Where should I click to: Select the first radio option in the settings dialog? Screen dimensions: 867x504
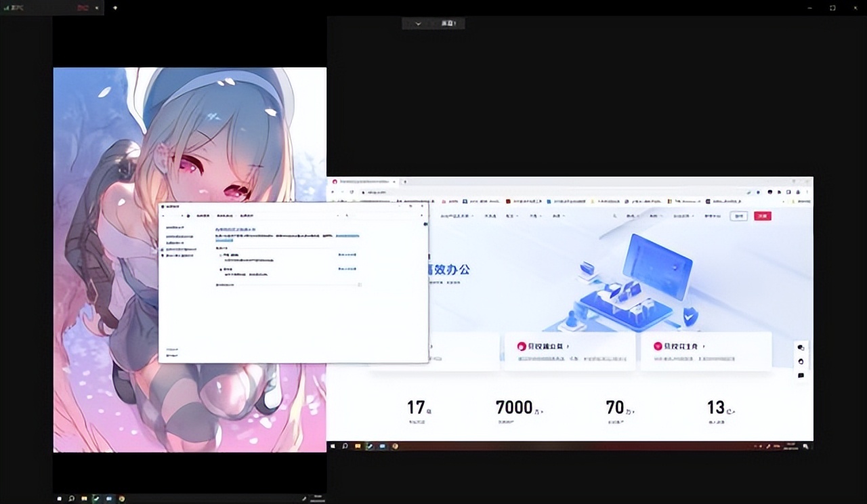[x=220, y=255]
